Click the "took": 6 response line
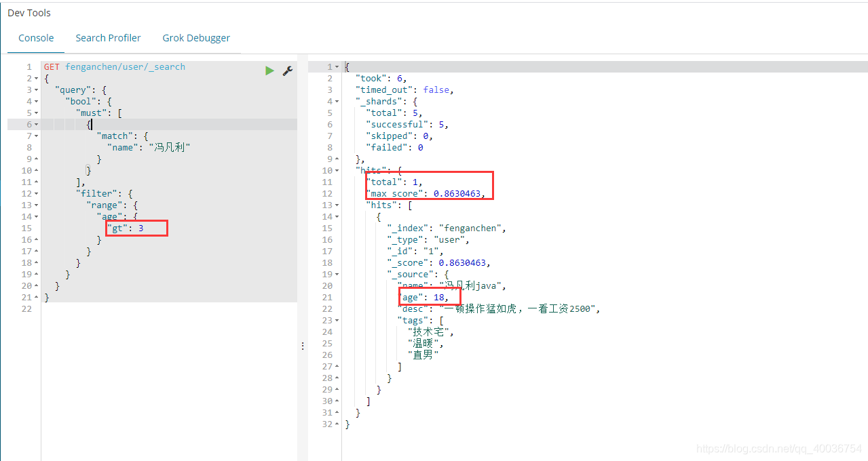This screenshot has height=461, width=868. pyautogui.click(x=381, y=79)
